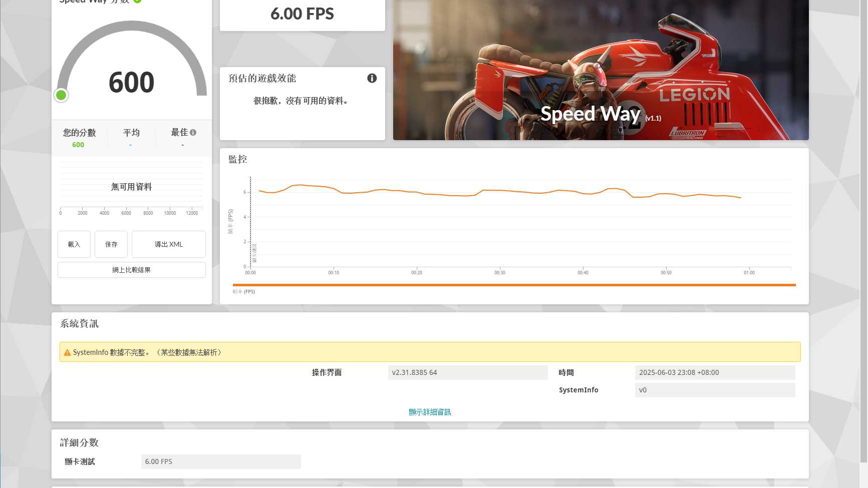Screen dimensions: 868x488
Task: Select the vertical scrollbar on right edge
Action: click(863, 230)
